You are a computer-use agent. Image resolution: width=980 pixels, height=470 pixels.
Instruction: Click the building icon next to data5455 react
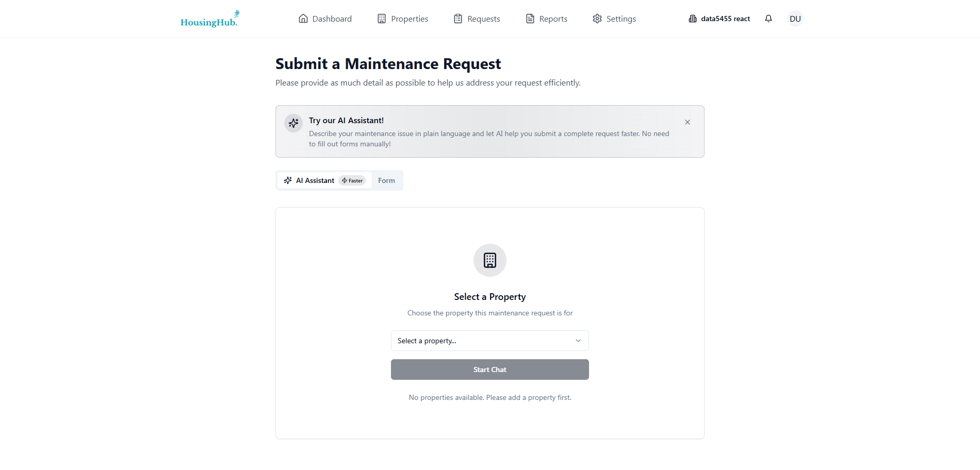click(x=692, y=18)
